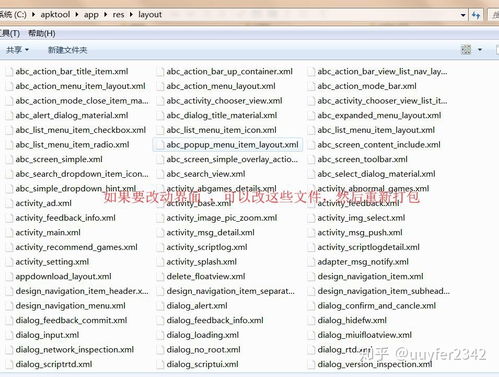
Task: Select file icon of dialog_input.xml
Action: point(9,335)
